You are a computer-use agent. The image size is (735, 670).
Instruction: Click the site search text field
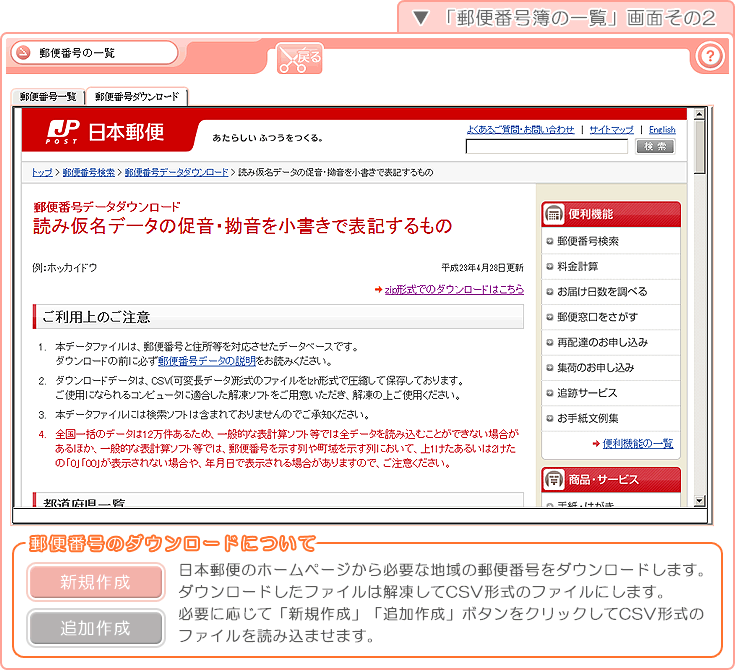tap(546, 147)
